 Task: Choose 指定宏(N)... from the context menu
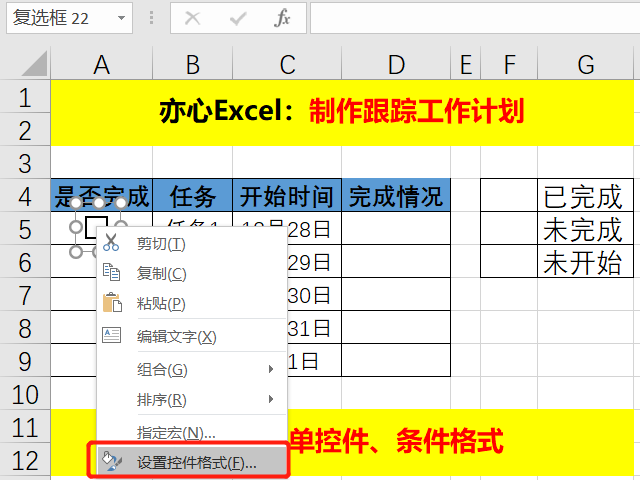coord(192,432)
